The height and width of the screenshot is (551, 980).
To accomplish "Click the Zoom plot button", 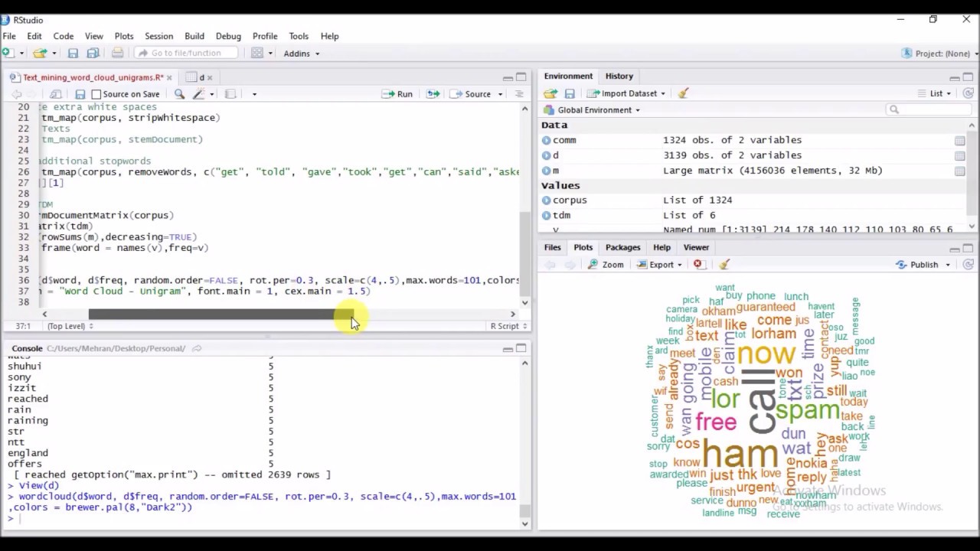I will (x=606, y=265).
